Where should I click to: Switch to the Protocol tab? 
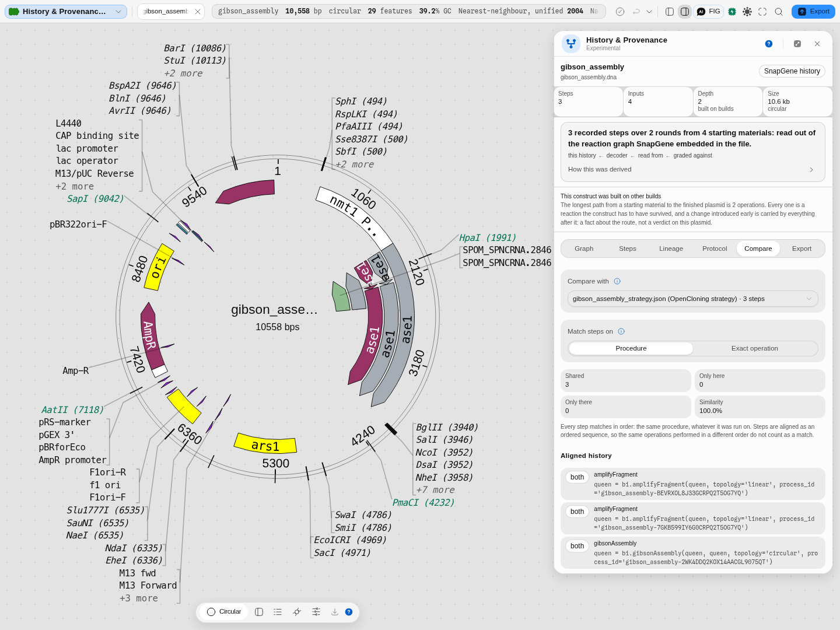tap(715, 249)
